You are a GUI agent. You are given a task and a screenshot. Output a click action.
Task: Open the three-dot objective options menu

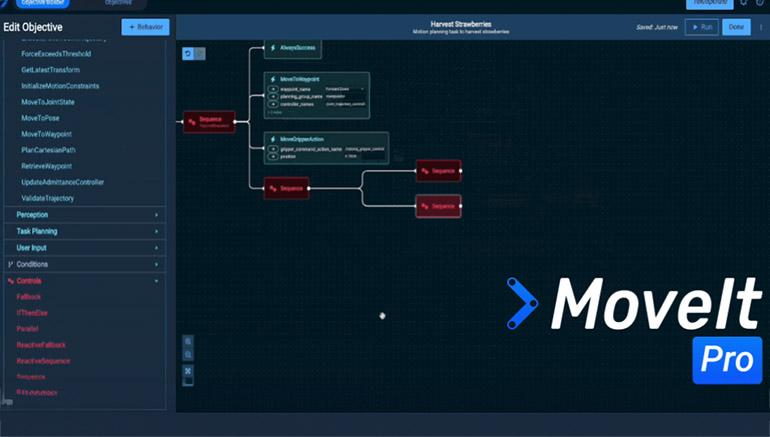tap(762, 27)
